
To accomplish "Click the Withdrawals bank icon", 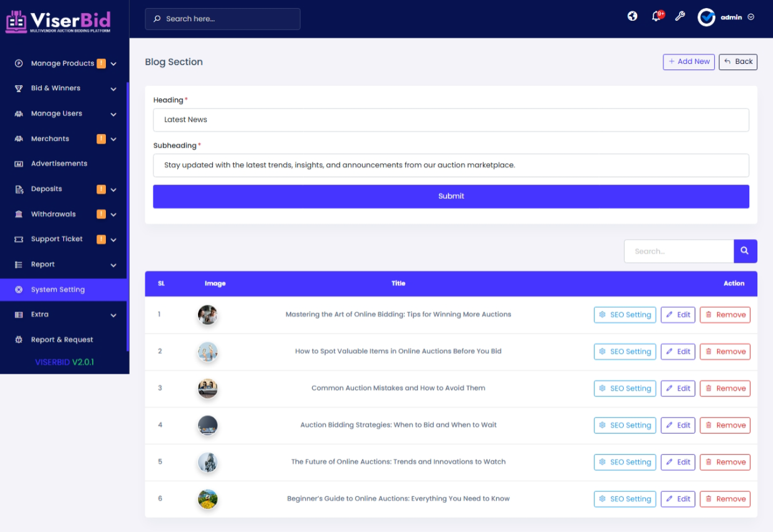I will coord(19,214).
